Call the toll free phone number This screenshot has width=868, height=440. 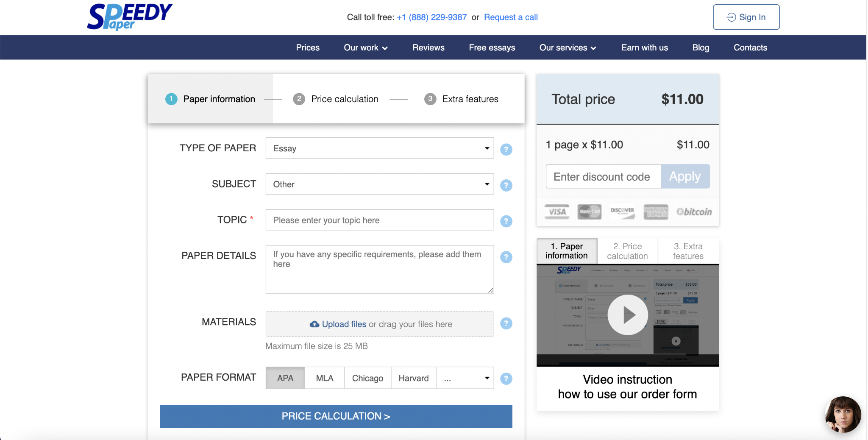coord(431,17)
